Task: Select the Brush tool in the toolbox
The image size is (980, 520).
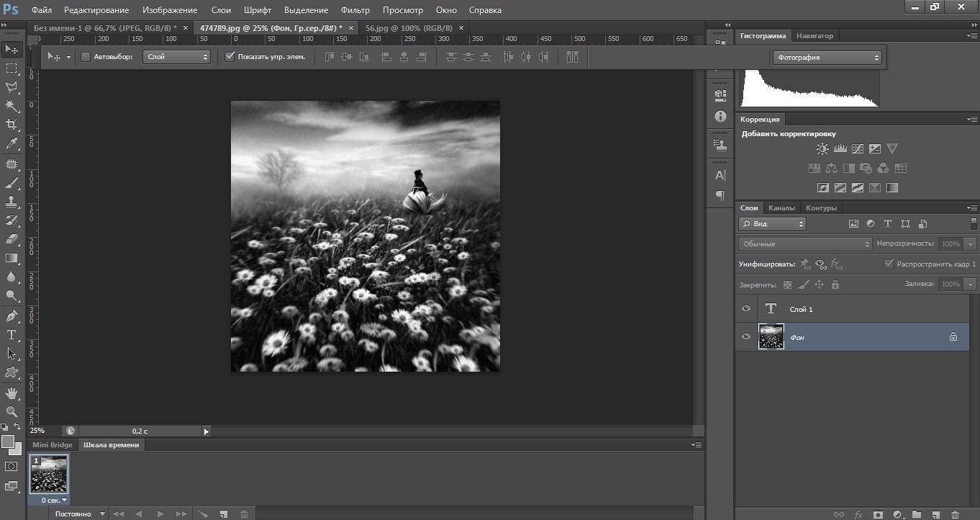Action: point(12,184)
